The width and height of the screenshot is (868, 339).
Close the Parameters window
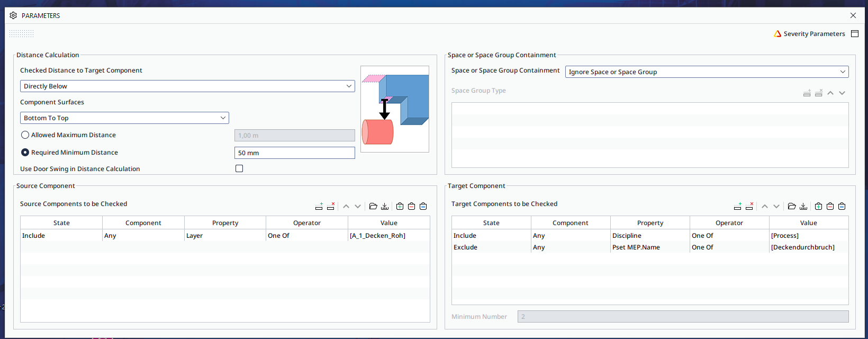(853, 15)
